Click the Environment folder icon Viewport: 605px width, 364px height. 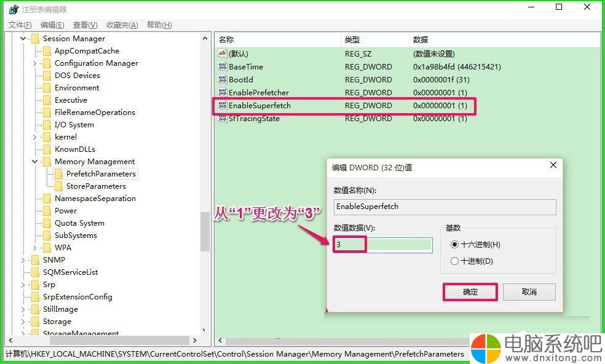(47, 88)
